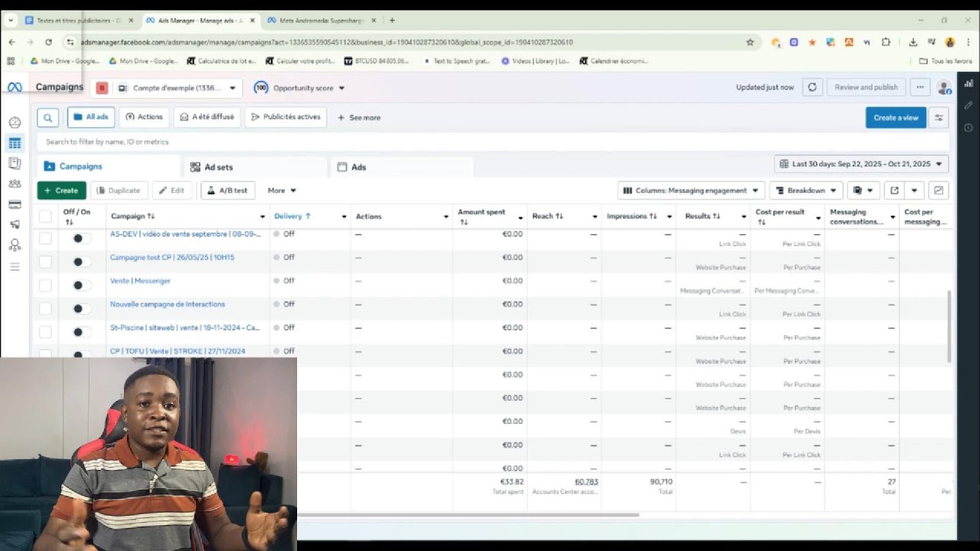Open the pencil edit icon in right rail

(969, 105)
